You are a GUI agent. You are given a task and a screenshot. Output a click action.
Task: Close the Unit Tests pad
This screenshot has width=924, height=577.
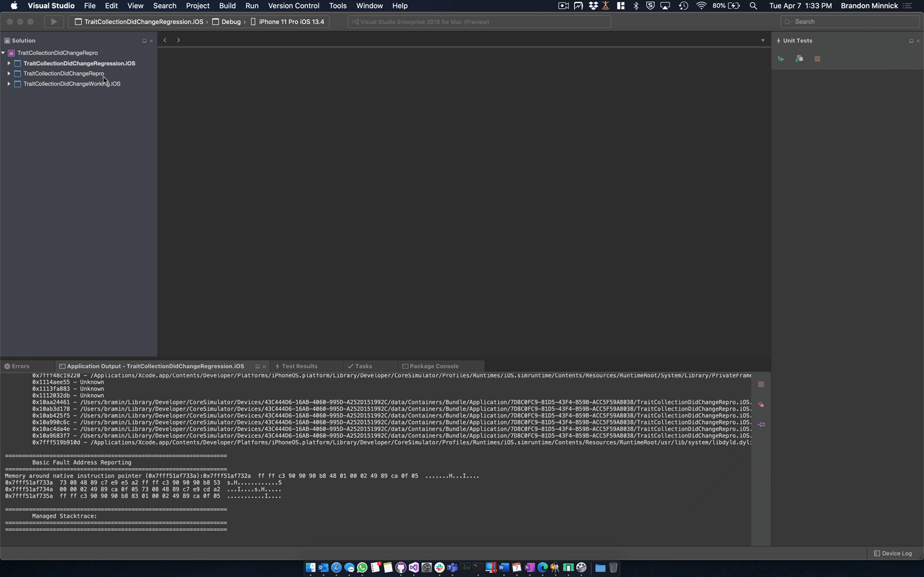[x=918, y=41]
